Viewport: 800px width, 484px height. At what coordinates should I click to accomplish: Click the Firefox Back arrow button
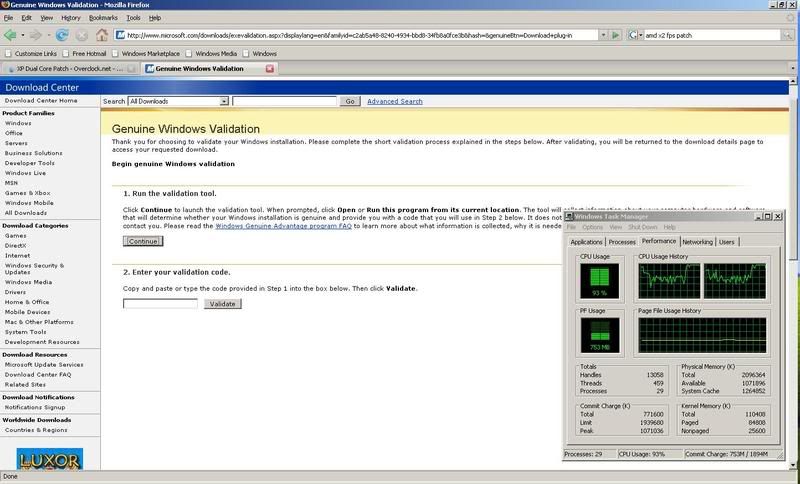pos(12,35)
